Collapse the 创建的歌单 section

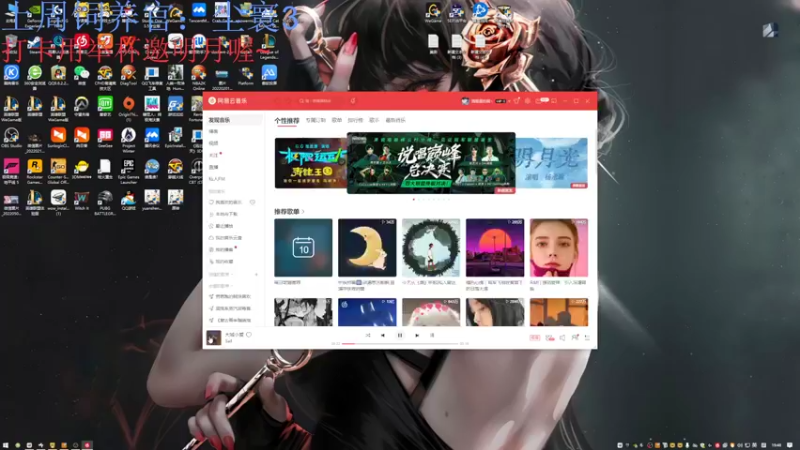(x=220, y=274)
